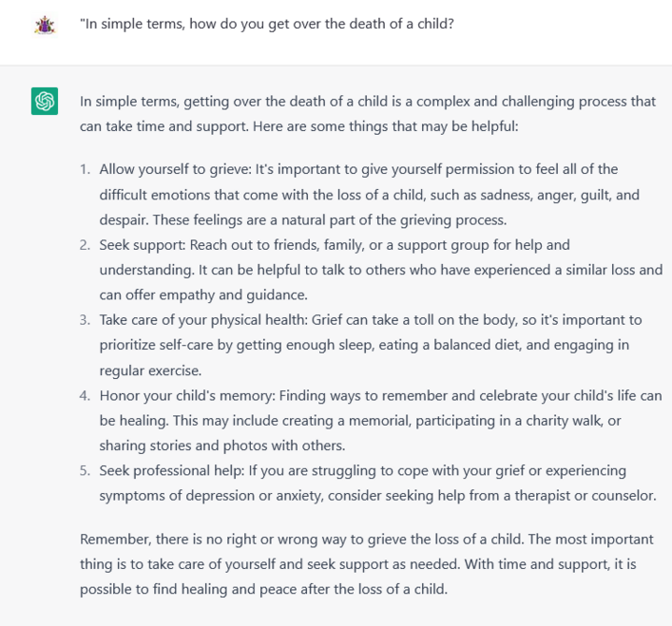Click 'Take care of your physical health' text

pos(203,320)
